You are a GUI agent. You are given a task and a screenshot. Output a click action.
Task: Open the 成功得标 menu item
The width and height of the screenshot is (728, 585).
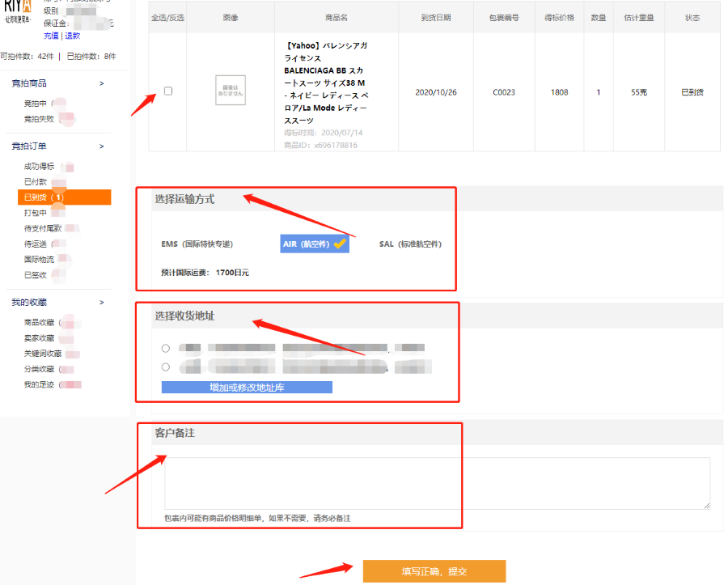39,167
